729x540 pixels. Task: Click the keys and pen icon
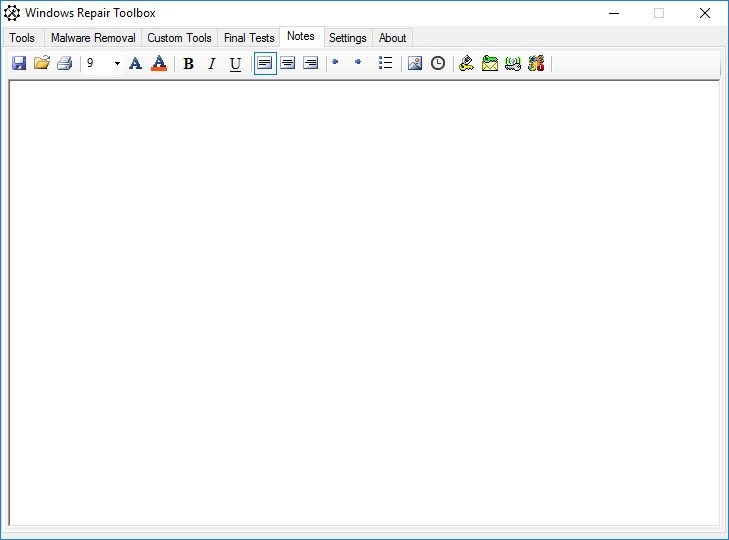(466, 63)
